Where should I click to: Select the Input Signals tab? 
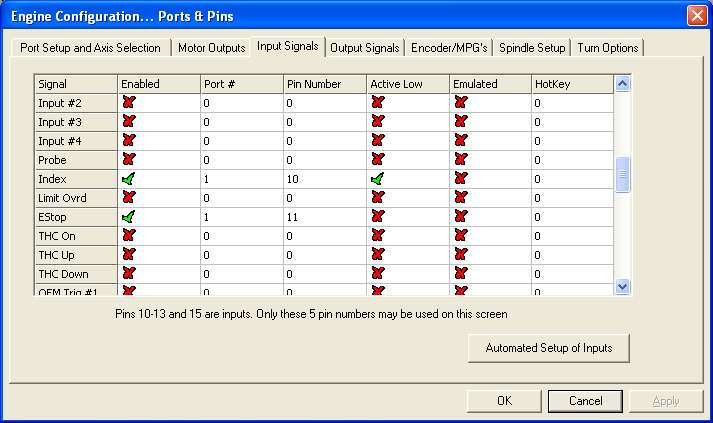click(287, 46)
